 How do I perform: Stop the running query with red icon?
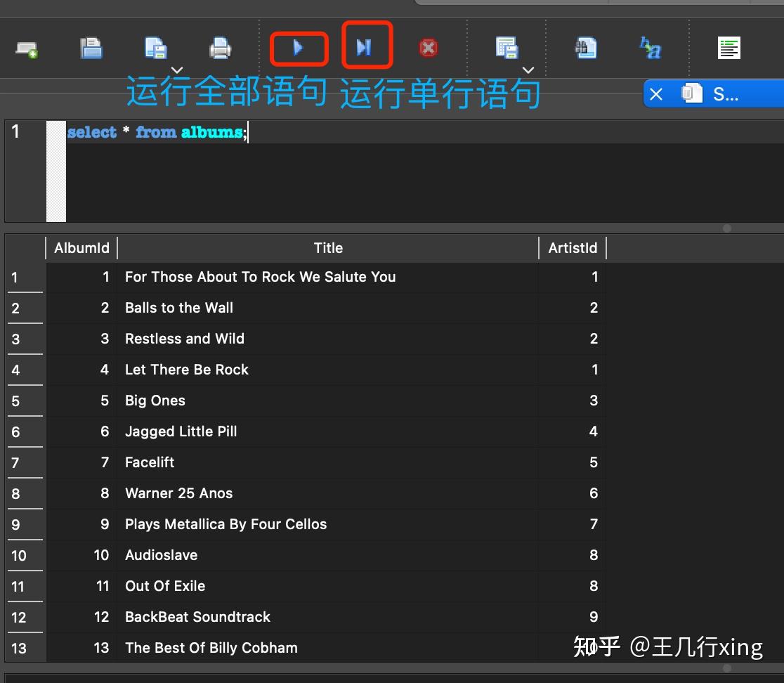pyautogui.click(x=428, y=48)
